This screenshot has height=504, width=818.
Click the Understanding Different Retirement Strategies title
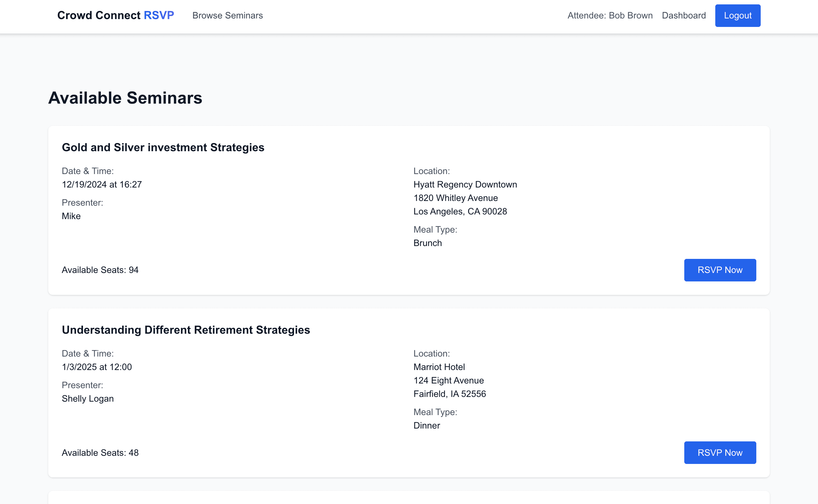(186, 330)
